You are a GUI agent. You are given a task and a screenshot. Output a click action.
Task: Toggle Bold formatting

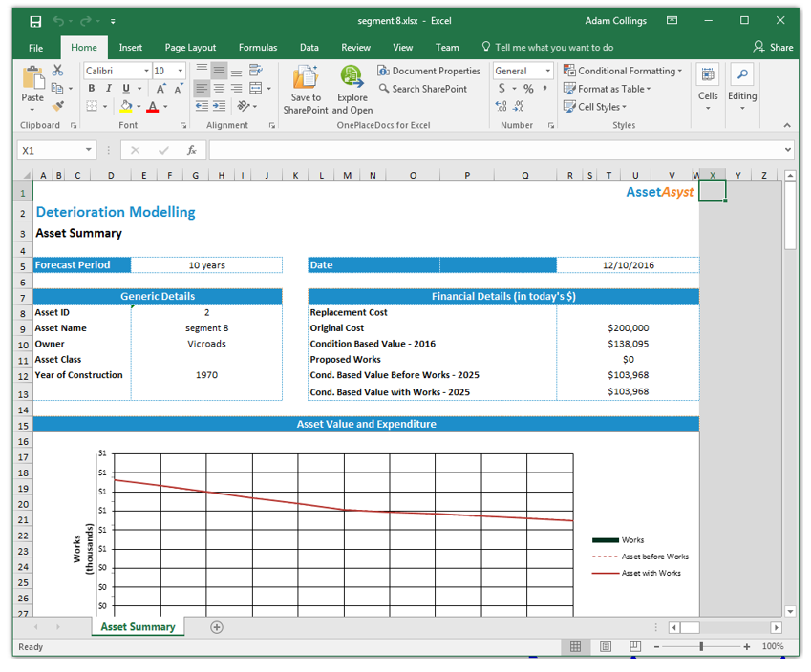click(x=93, y=89)
